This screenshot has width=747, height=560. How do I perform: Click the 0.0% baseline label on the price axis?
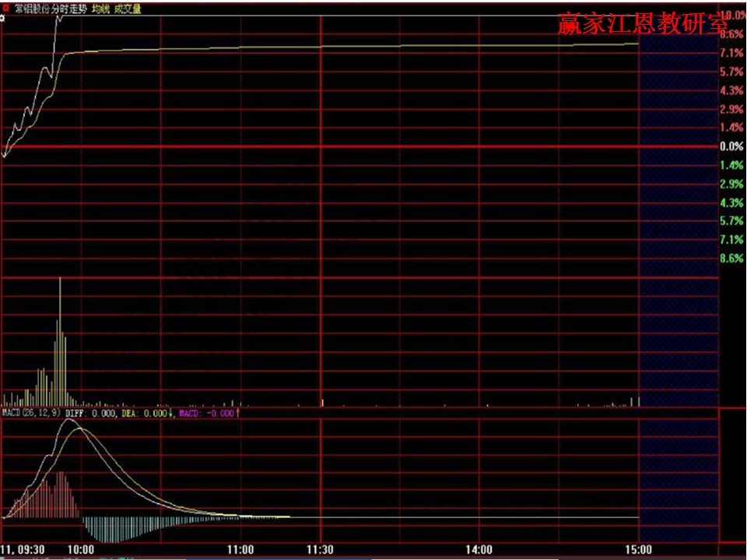point(731,146)
